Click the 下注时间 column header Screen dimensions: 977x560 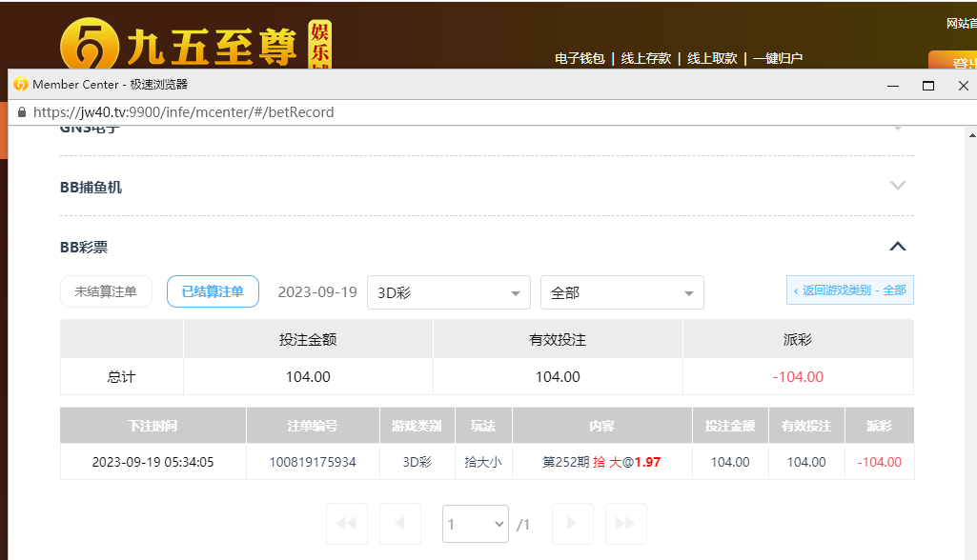click(x=153, y=426)
